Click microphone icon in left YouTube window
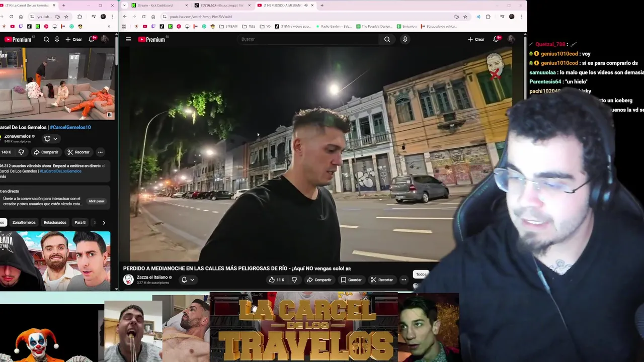Viewport: 644px width, 362px height. (57, 39)
